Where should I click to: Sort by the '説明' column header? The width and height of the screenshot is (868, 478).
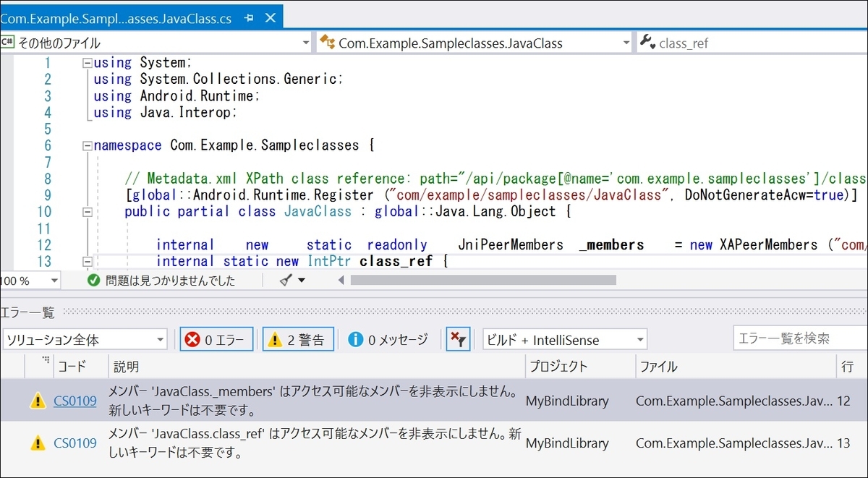(x=317, y=367)
